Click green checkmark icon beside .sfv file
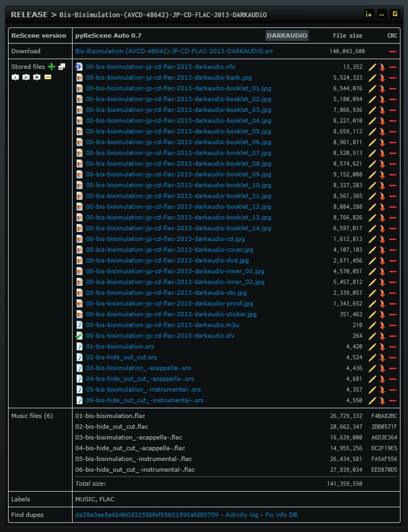This screenshot has height=532, width=408. 79,336
